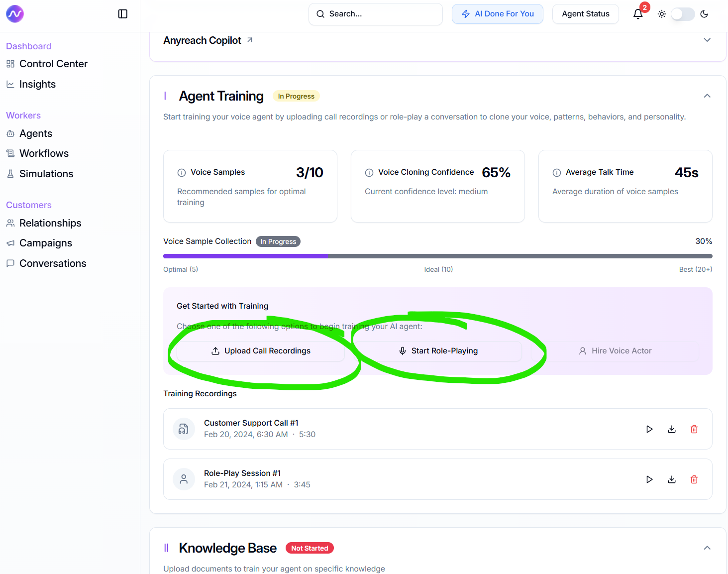Go to Campaigns page

(39, 243)
